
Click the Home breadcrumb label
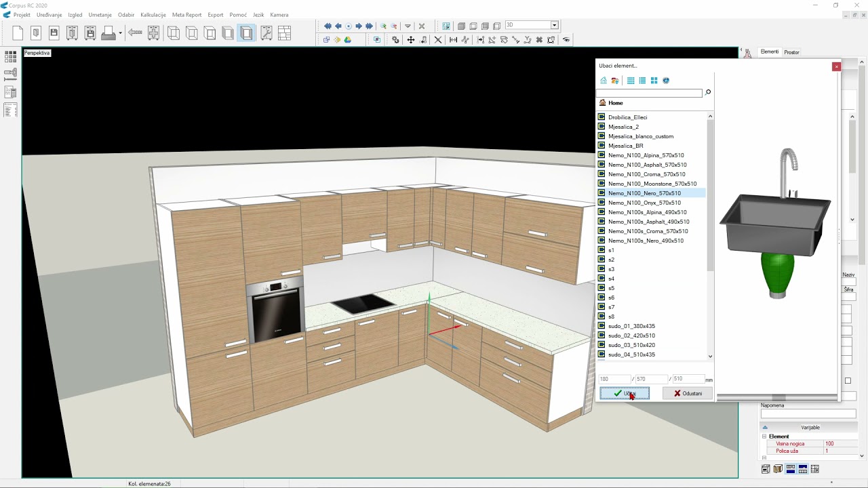pyautogui.click(x=616, y=103)
